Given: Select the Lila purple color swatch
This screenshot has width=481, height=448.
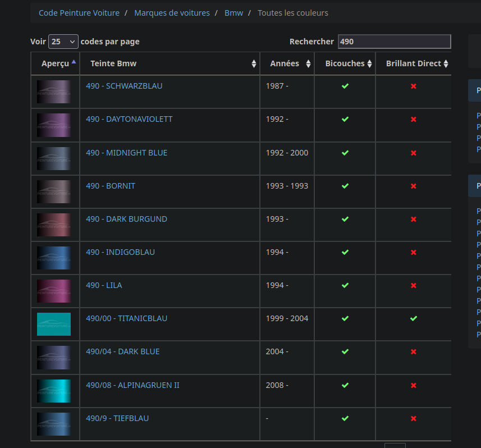Looking at the screenshot, I should tap(54, 291).
